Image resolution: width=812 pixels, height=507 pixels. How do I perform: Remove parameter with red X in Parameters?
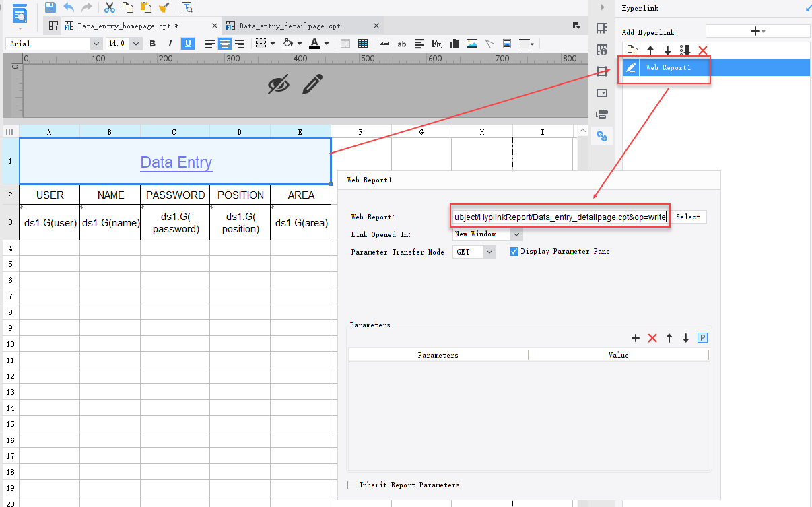click(x=652, y=338)
